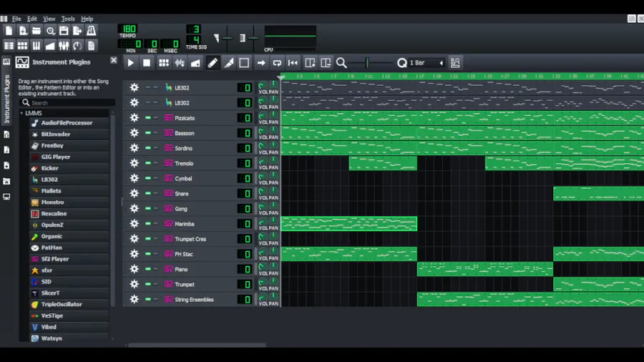
Task: Open the quantization 1 Bar dropdown
Action: click(426, 63)
